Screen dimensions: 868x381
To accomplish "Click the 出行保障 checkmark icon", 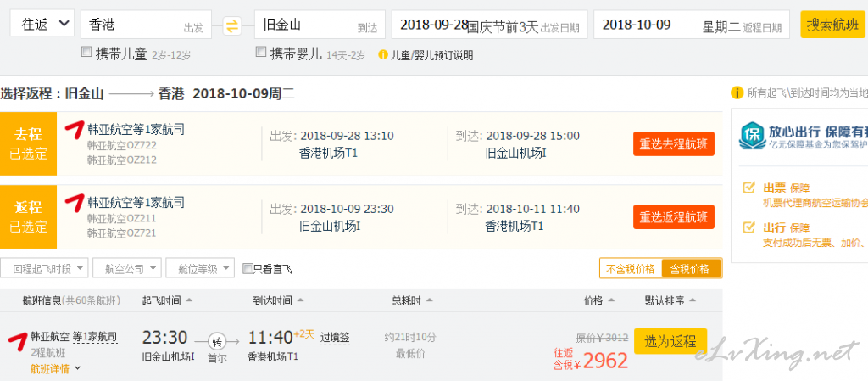I will pos(749,227).
